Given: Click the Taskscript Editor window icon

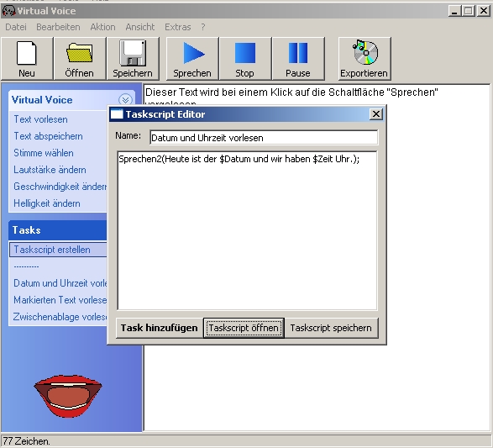Looking at the screenshot, I should [x=117, y=113].
